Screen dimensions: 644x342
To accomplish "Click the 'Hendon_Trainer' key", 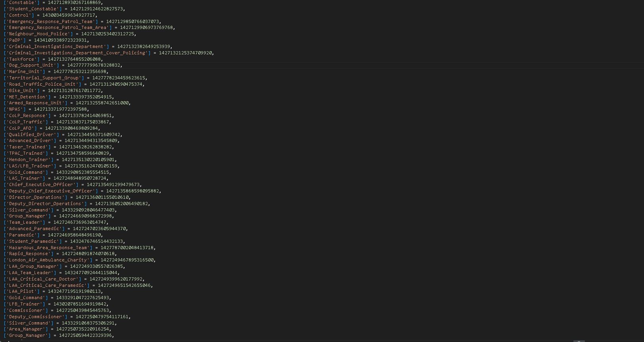I will pyautogui.click(x=28, y=160).
